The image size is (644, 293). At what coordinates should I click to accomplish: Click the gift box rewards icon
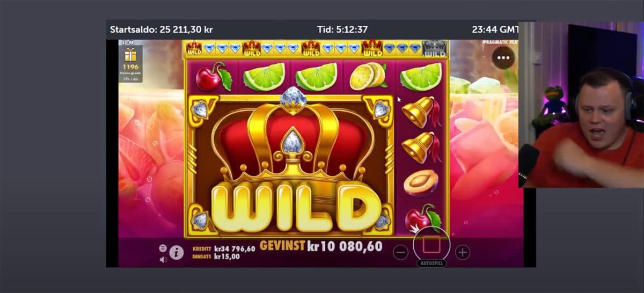coord(130,55)
